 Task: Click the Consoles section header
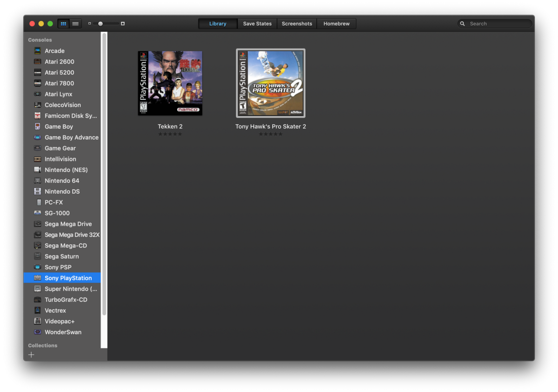coord(40,40)
